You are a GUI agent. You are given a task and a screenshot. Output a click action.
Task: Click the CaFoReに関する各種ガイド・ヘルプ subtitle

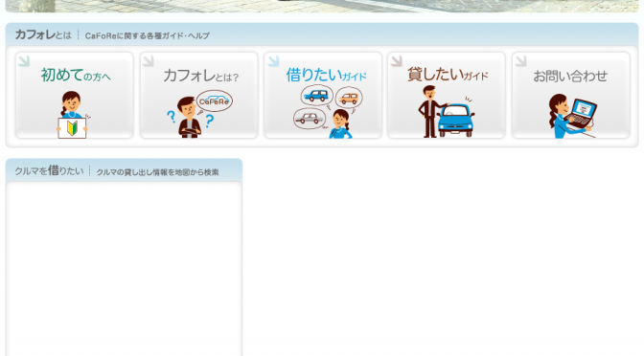(x=147, y=36)
